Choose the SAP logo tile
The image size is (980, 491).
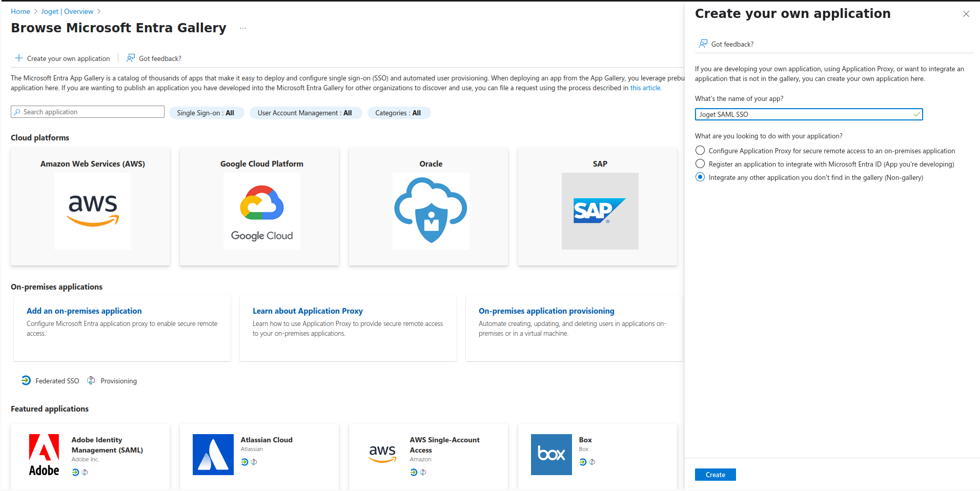coord(600,211)
